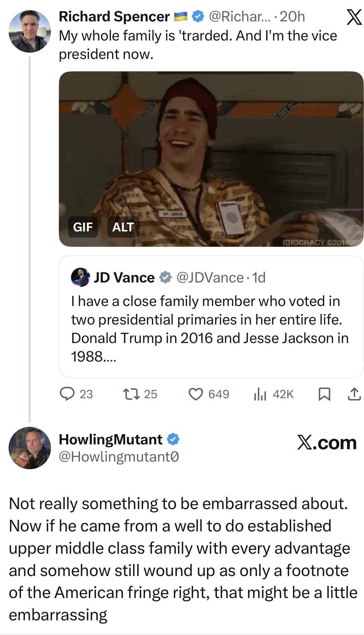Open the @Howlingmutant0 handle link
This screenshot has width=364, height=635.
pyautogui.click(x=119, y=456)
